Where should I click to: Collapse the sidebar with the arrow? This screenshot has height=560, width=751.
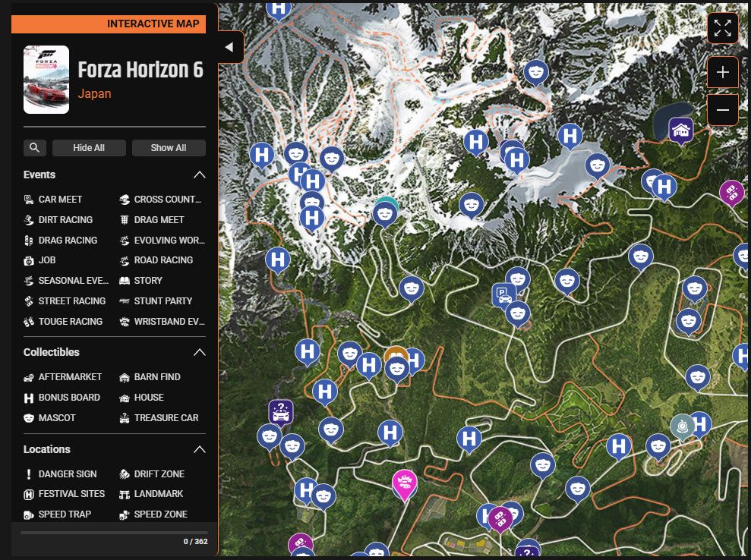pos(230,47)
